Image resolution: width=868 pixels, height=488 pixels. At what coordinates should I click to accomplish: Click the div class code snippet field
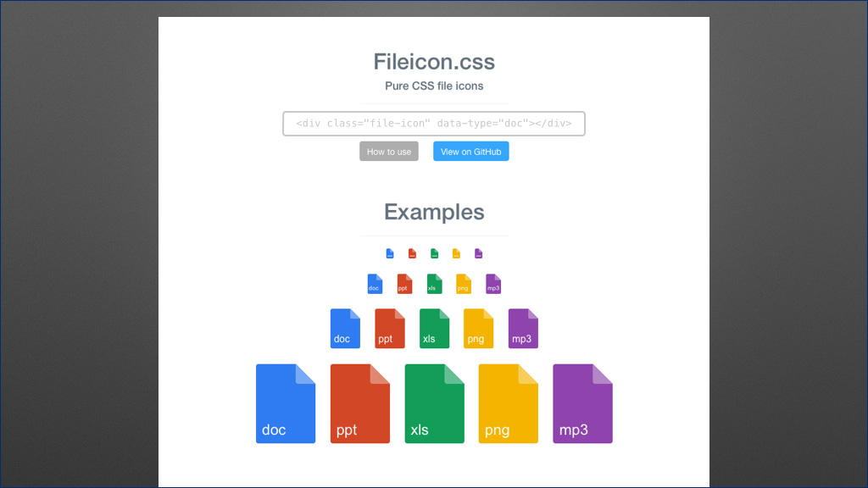(x=434, y=124)
